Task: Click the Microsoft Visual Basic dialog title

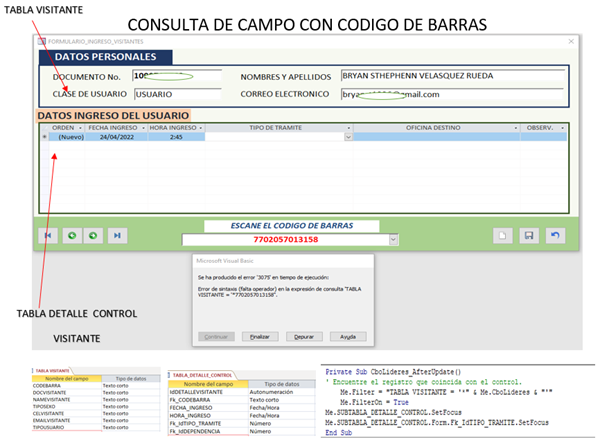Action: [225, 261]
